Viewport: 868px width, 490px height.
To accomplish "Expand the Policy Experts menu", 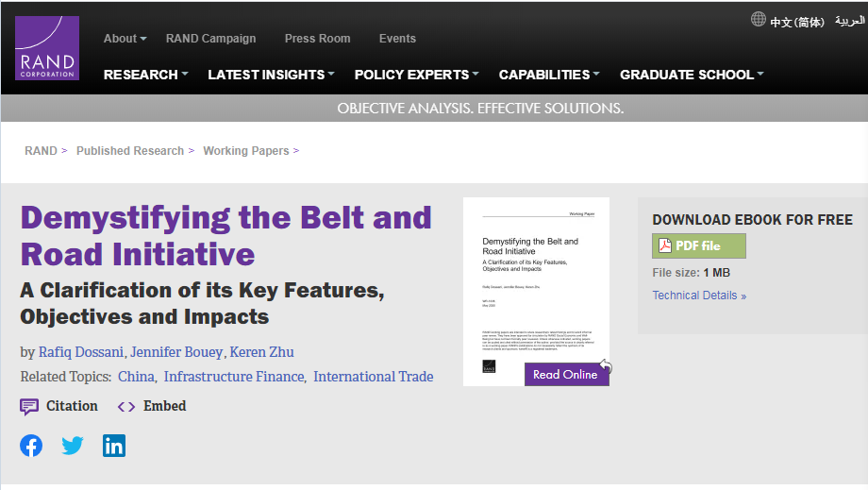I will click(x=416, y=75).
